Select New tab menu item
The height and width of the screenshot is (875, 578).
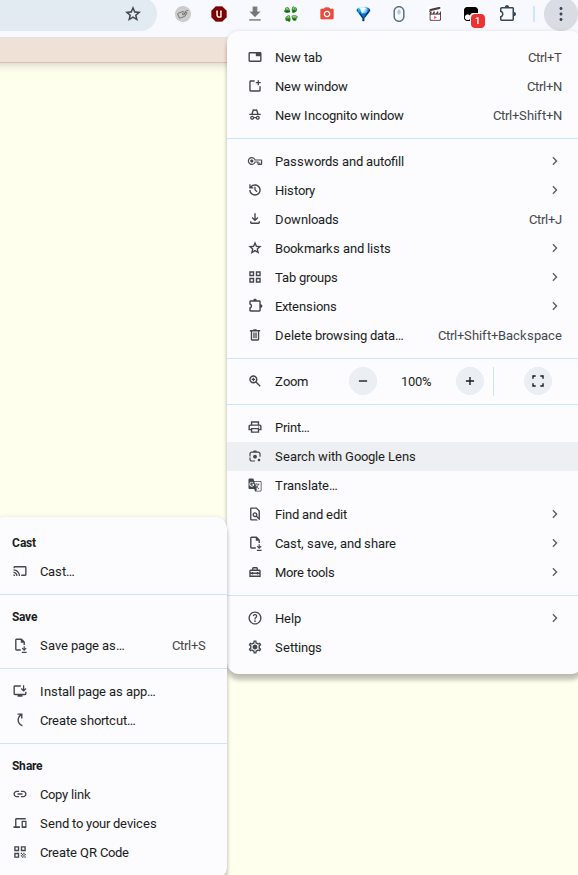click(402, 57)
